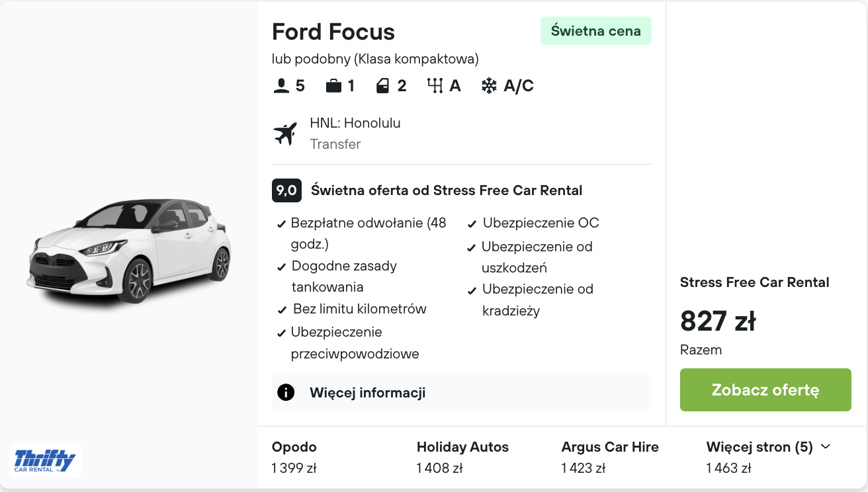Open the Argus Car Hire offer link

point(609,457)
